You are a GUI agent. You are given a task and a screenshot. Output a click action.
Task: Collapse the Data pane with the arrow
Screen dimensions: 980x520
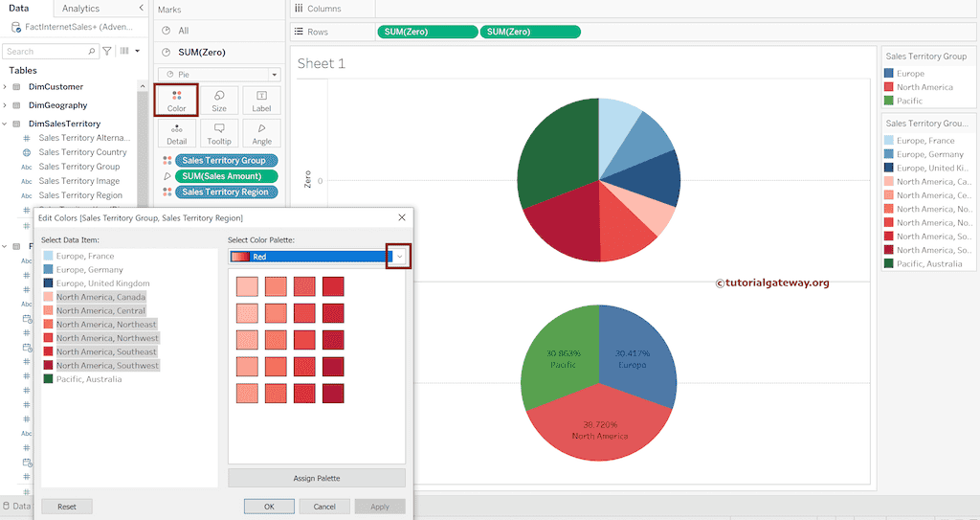pos(141,8)
